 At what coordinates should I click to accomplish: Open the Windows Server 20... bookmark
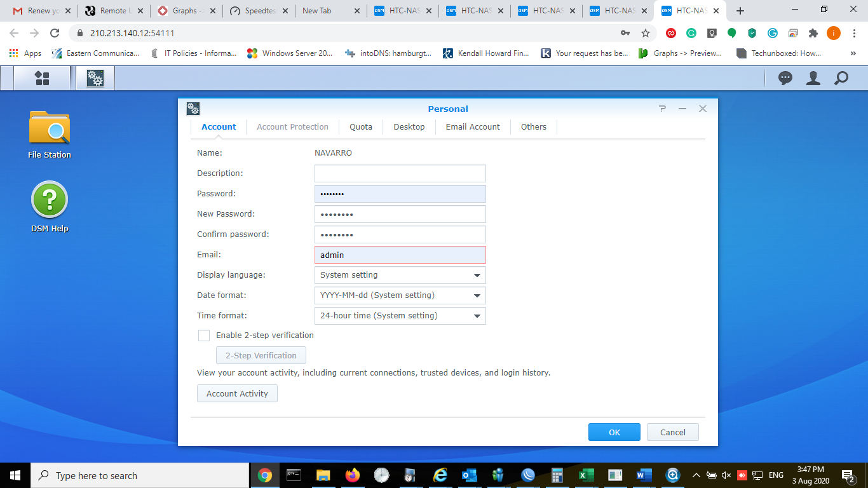tap(290, 53)
